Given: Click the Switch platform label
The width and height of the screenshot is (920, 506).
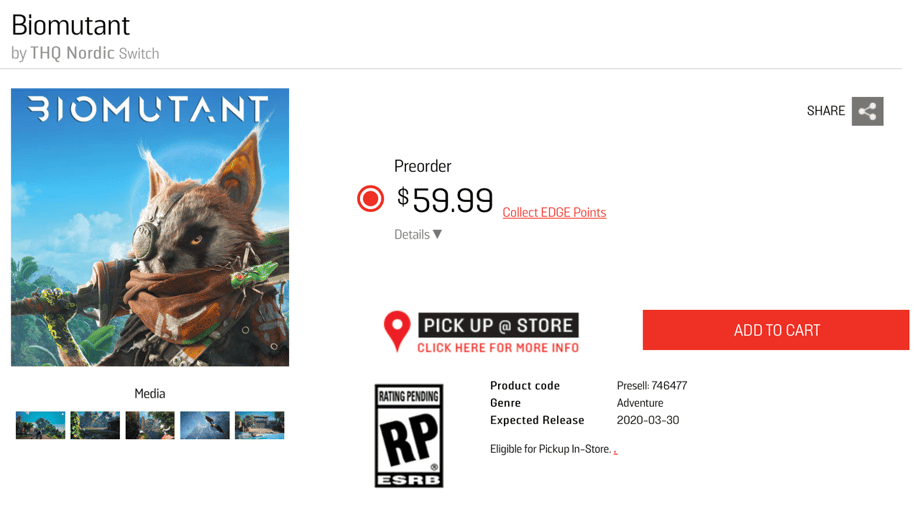Looking at the screenshot, I should 139,54.
